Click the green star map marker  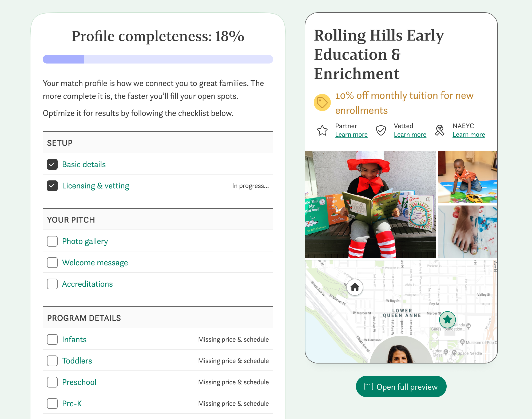(447, 319)
